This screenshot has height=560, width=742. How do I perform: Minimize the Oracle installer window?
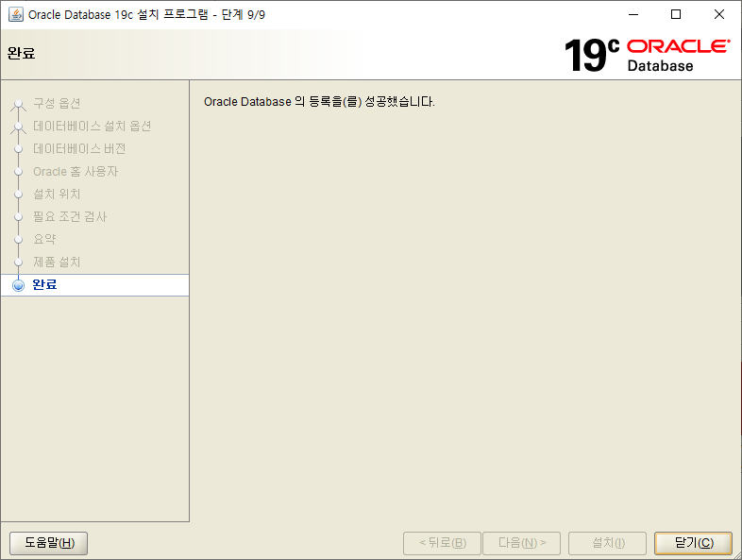633,15
